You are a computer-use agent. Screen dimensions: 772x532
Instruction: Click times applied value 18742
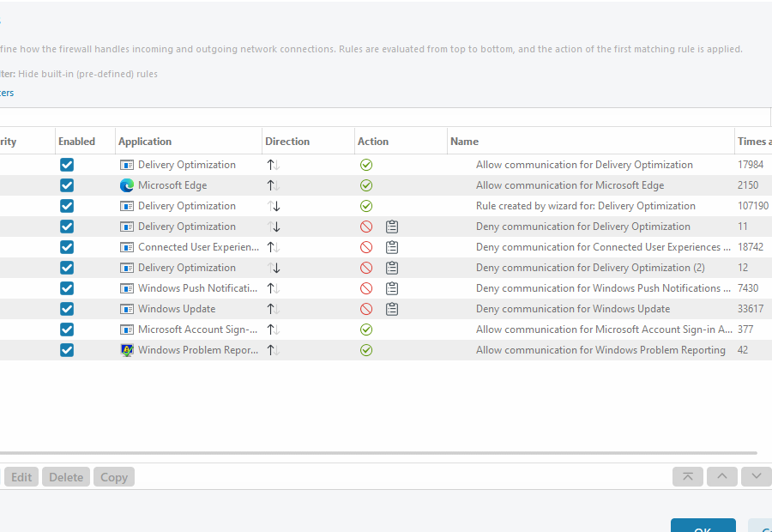751,247
